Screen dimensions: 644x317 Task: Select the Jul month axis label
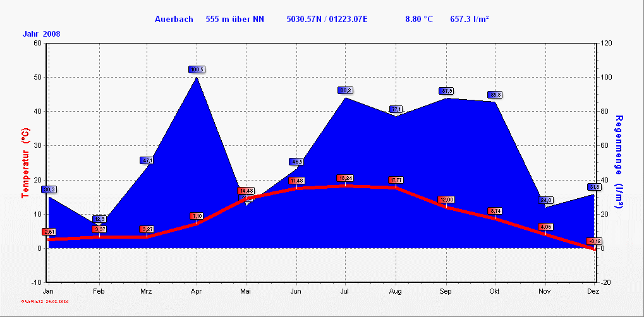(x=346, y=291)
